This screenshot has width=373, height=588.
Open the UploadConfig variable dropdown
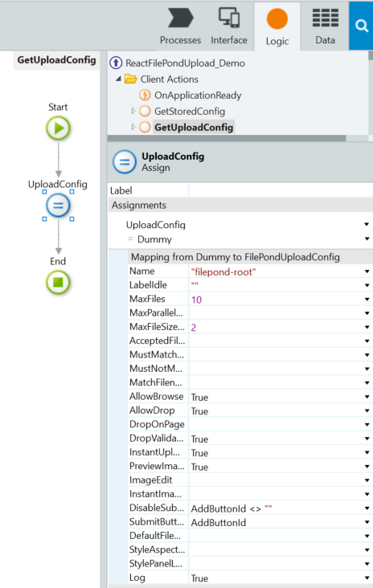pyautogui.click(x=367, y=224)
